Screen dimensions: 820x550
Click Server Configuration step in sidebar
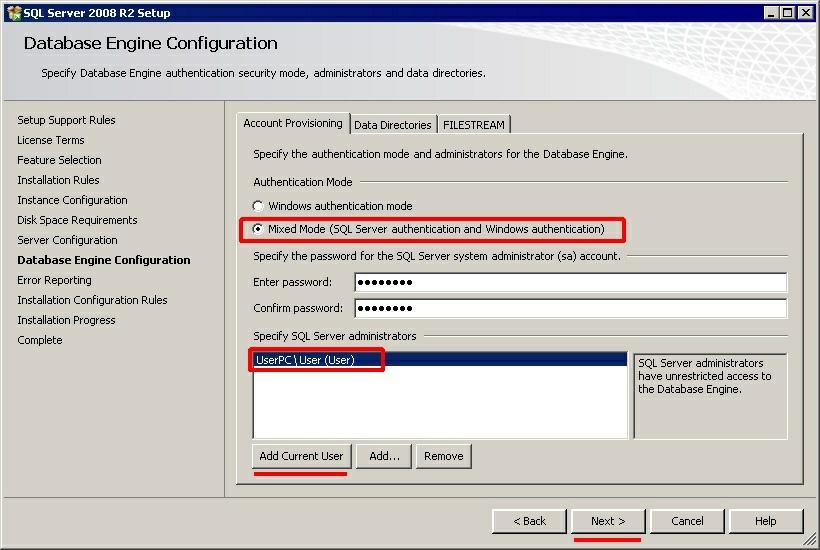67,240
